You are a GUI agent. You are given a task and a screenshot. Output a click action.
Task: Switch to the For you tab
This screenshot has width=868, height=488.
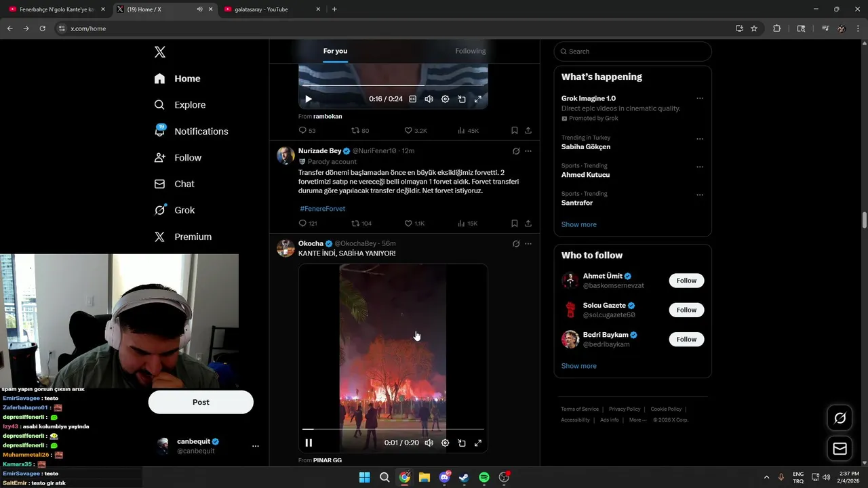[x=335, y=51]
